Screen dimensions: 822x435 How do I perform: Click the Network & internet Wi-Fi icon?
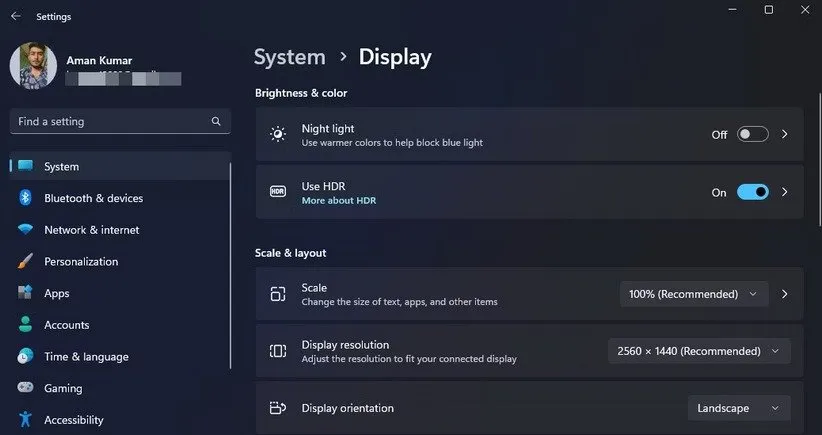point(25,230)
